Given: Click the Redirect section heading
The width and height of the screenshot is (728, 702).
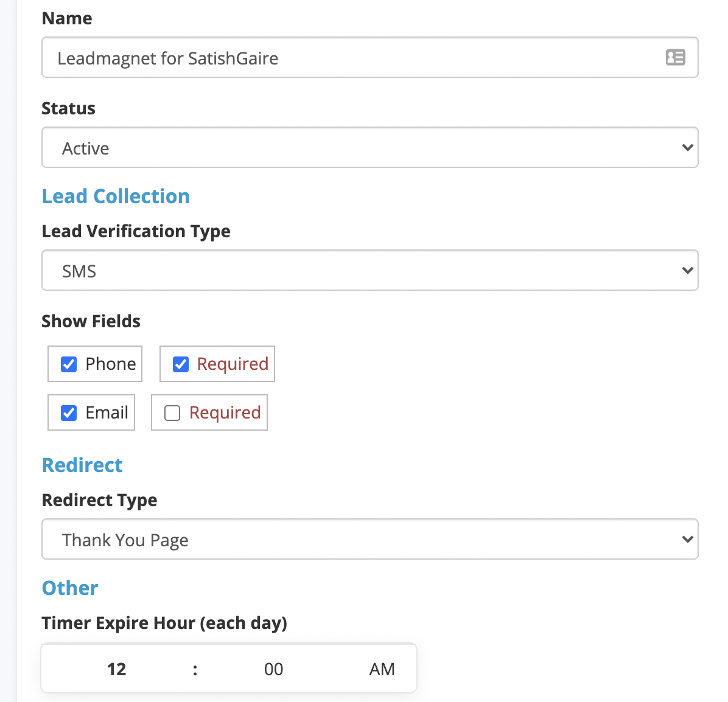Looking at the screenshot, I should point(82,465).
